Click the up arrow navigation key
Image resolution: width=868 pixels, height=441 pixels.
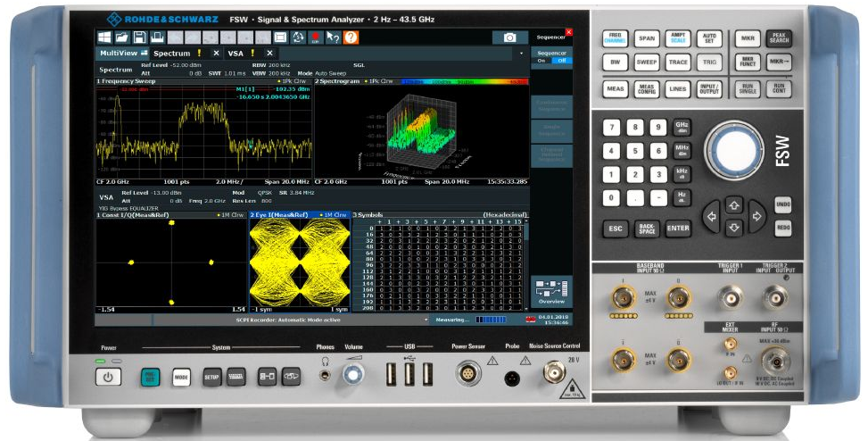734,205
